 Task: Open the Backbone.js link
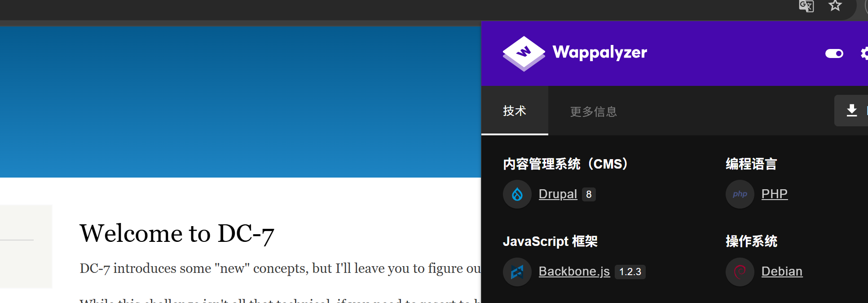574,272
